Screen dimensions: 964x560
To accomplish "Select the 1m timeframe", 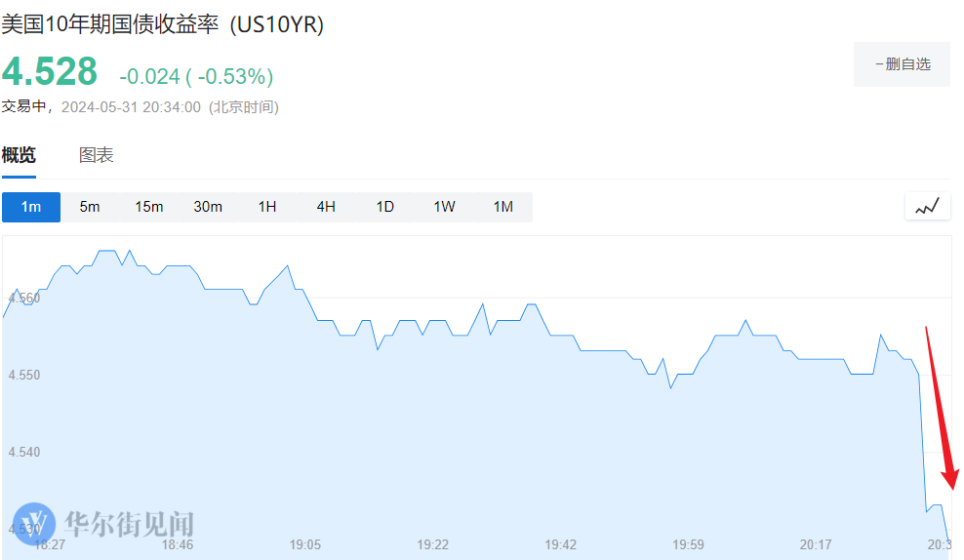I will (x=31, y=207).
